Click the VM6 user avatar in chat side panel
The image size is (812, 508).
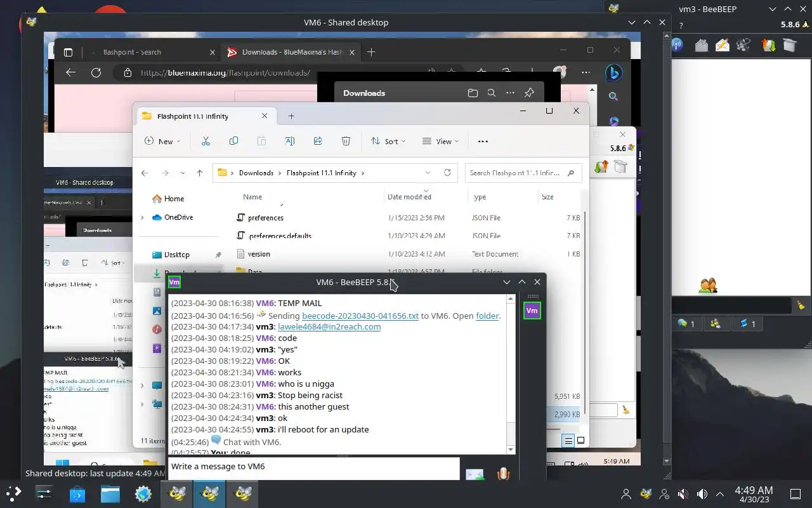[x=532, y=311]
